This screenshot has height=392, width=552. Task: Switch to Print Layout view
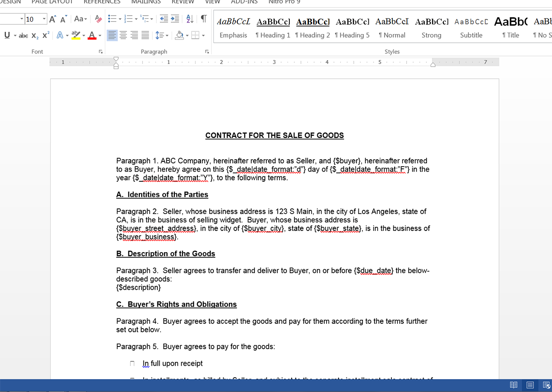tap(530, 385)
